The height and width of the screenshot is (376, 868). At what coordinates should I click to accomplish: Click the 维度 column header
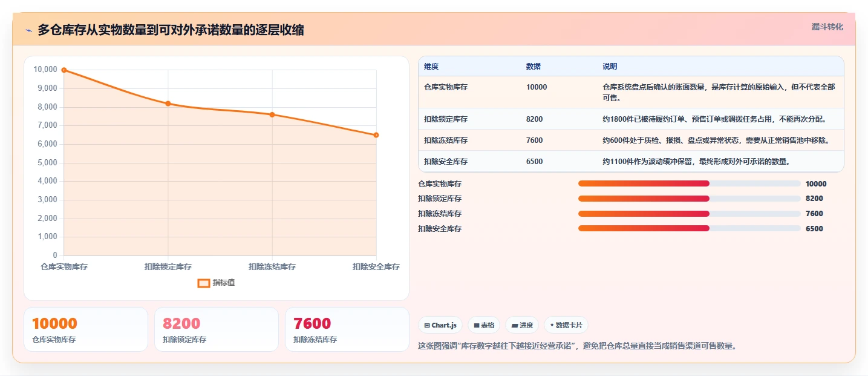click(x=431, y=66)
